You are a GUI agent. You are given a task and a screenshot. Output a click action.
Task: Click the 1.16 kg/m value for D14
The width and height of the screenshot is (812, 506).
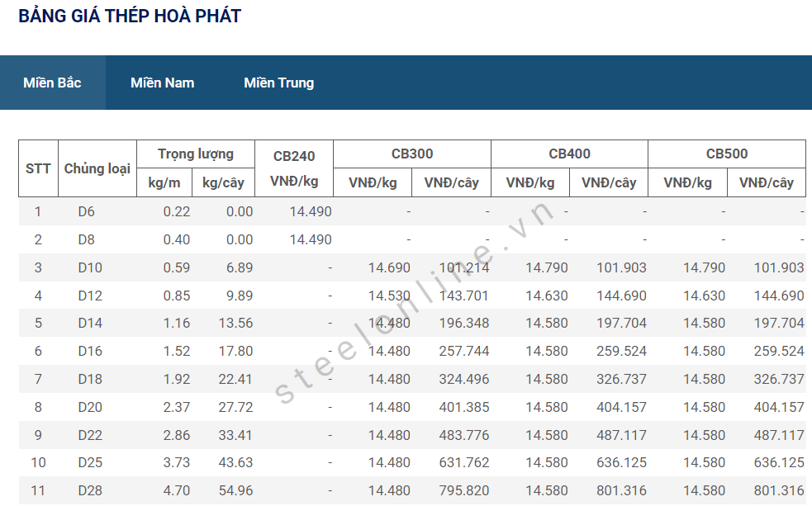pyautogui.click(x=177, y=324)
